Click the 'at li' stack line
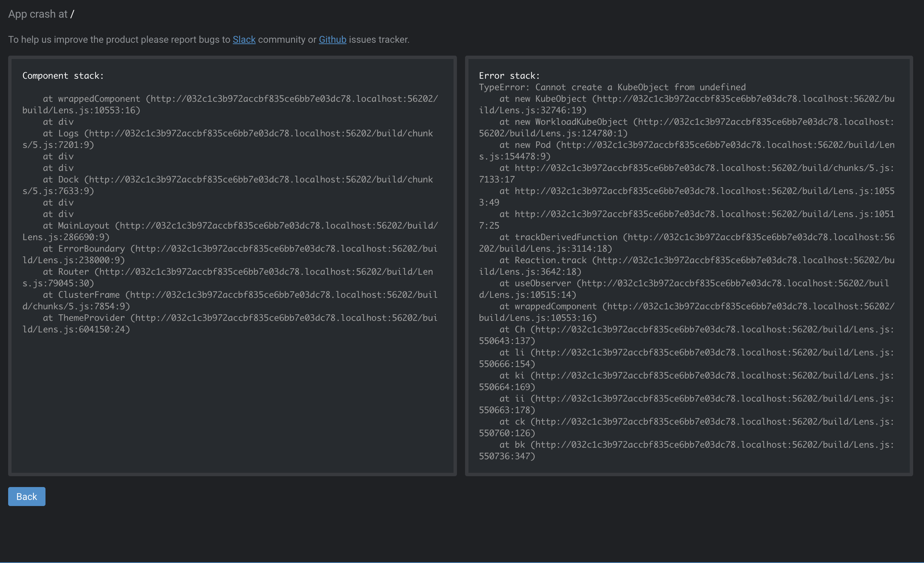Viewport: 924px width, 563px height. coord(687,358)
